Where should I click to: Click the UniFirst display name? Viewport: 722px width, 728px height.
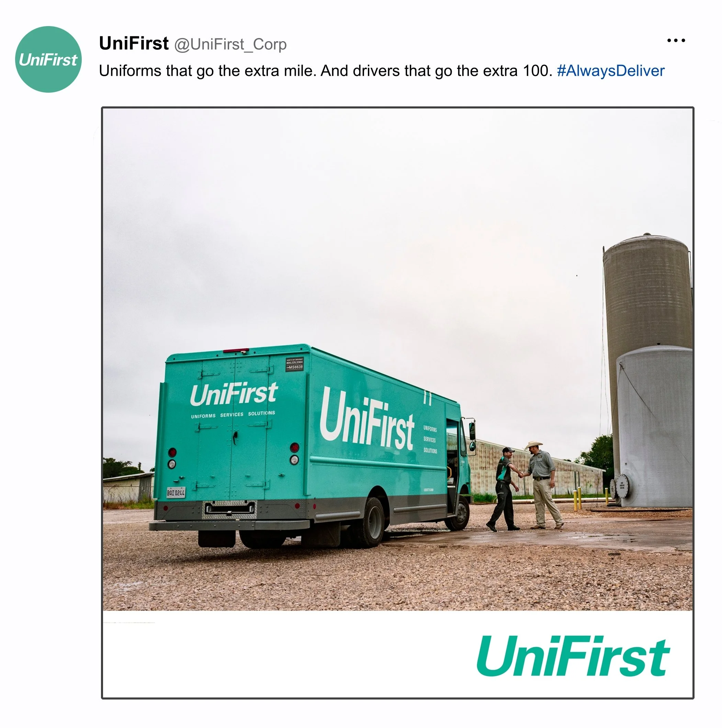(x=134, y=43)
